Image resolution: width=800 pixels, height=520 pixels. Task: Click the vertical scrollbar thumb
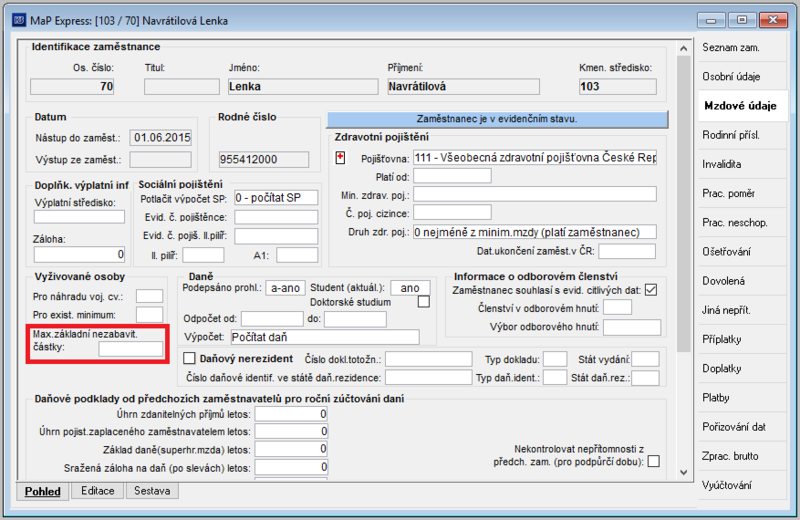(684, 204)
